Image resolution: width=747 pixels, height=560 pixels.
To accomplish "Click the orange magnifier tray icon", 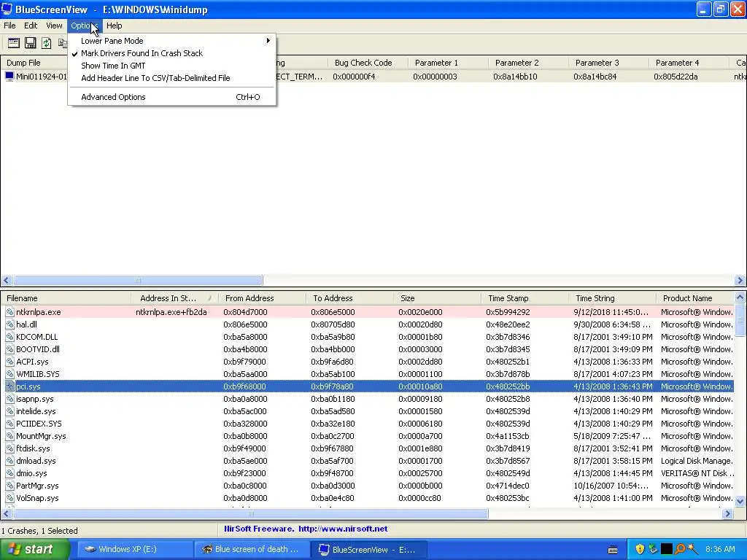I will pos(680,549).
